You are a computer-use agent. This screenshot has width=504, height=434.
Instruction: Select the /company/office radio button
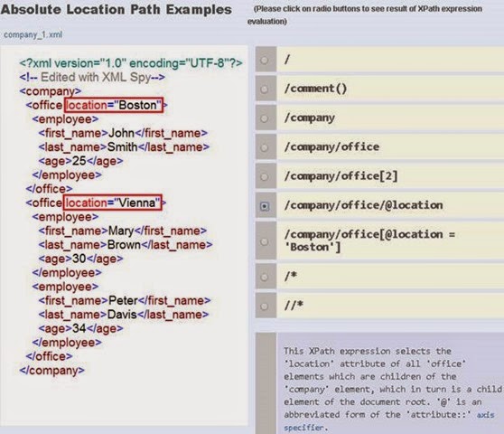[265, 147]
